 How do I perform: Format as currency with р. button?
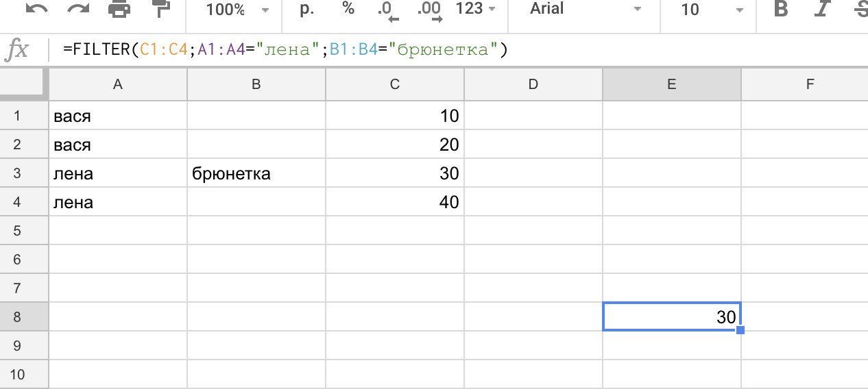pyautogui.click(x=306, y=9)
